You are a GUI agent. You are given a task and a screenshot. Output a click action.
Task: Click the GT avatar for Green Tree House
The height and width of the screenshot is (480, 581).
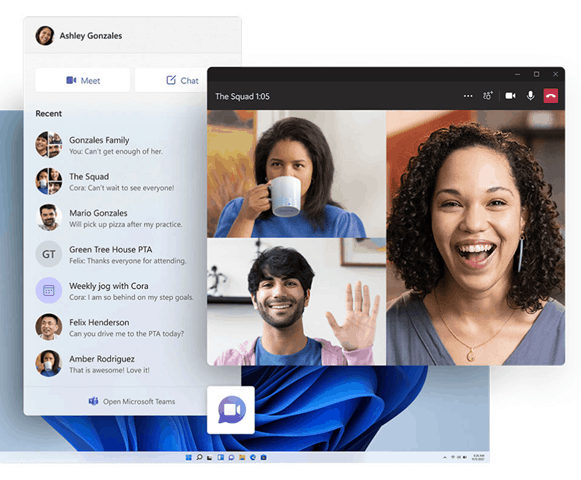tap(49, 254)
